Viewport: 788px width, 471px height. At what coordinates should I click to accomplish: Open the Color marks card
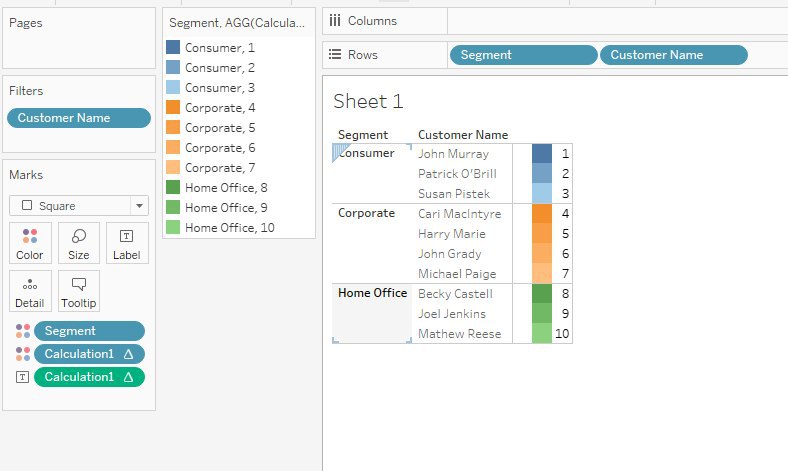30,243
